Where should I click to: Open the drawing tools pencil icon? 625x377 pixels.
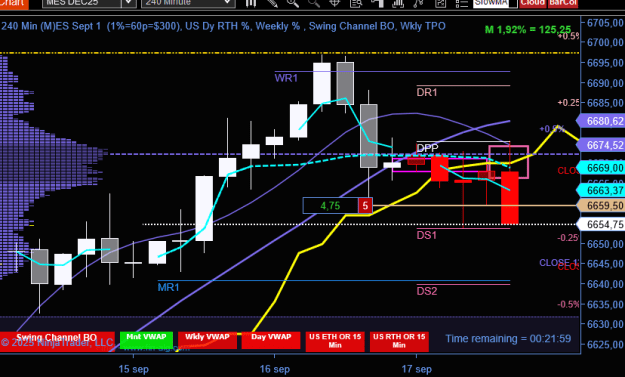(272, 3)
